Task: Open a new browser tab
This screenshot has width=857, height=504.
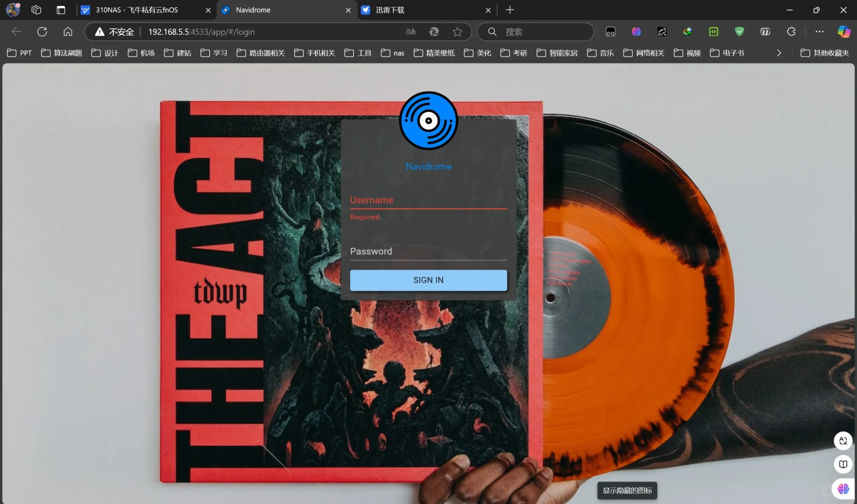Action: coord(510,10)
